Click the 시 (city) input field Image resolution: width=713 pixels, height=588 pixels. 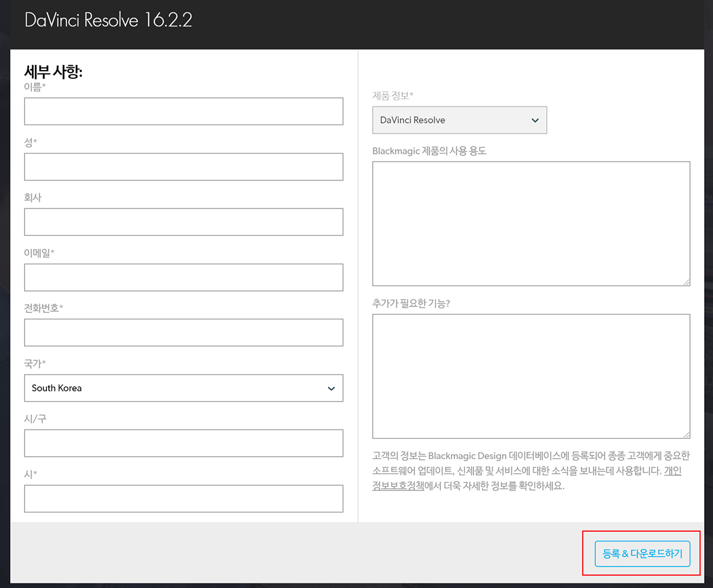[x=184, y=498]
